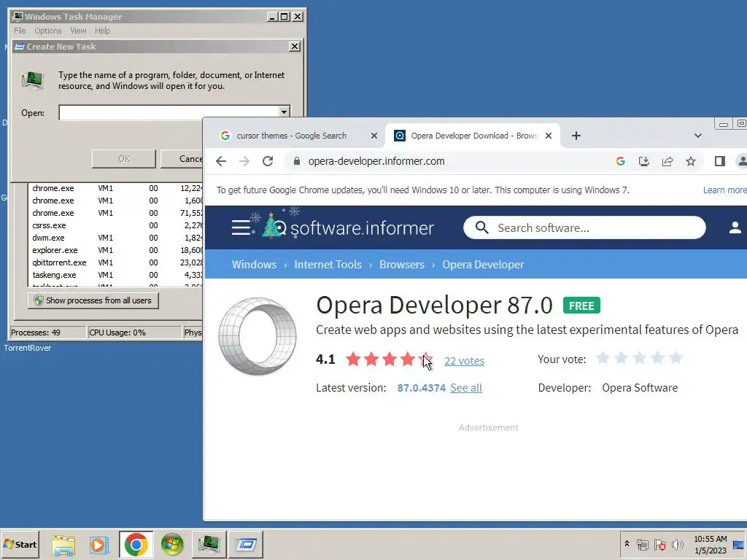
Task: Close the Create New Task dialog
Action: tap(295, 46)
